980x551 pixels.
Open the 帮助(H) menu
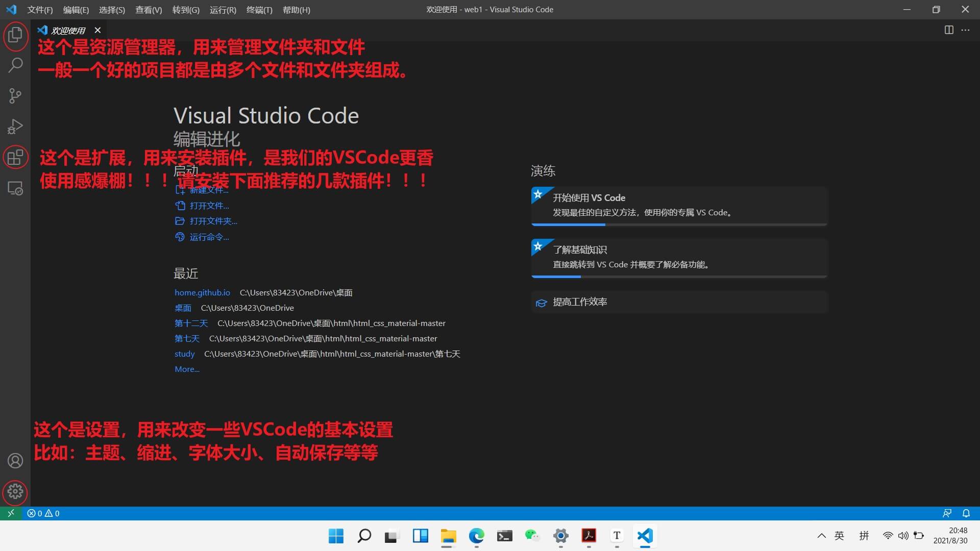(x=297, y=10)
